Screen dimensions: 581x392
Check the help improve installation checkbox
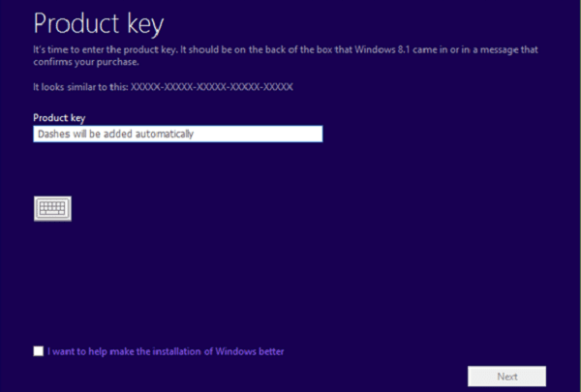tap(39, 351)
